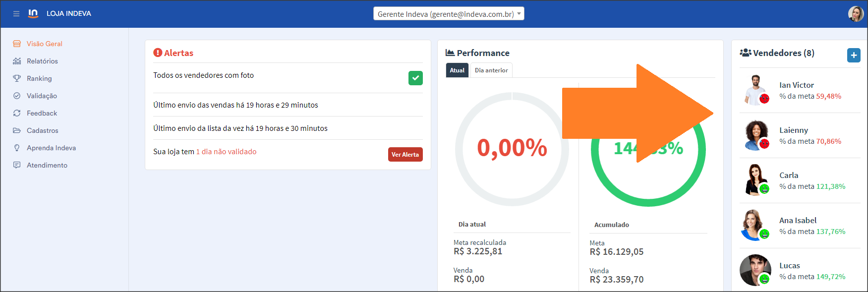This screenshot has height=292, width=868.
Task: Select the Atual performance tab
Action: click(x=457, y=70)
